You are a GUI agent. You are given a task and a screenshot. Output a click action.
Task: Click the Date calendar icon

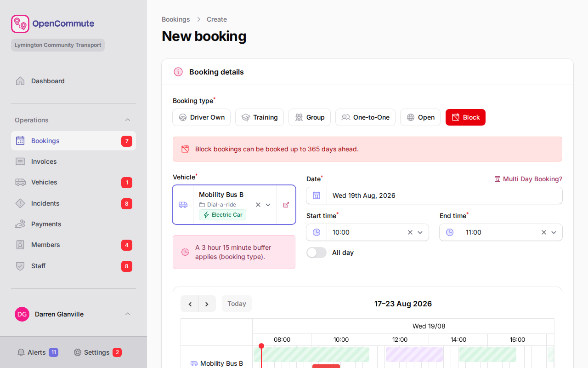click(x=317, y=195)
